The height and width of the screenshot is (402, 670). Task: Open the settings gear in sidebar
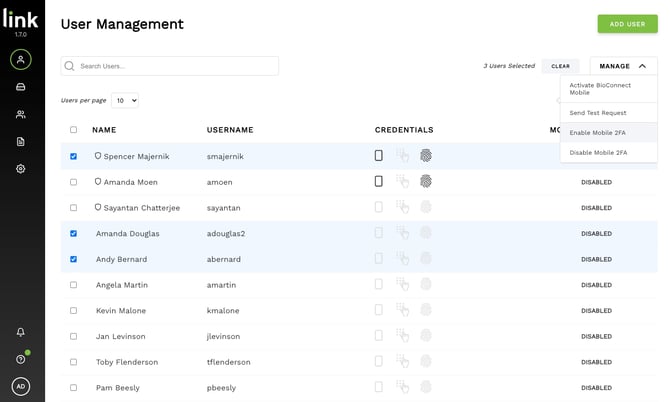(x=21, y=169)
